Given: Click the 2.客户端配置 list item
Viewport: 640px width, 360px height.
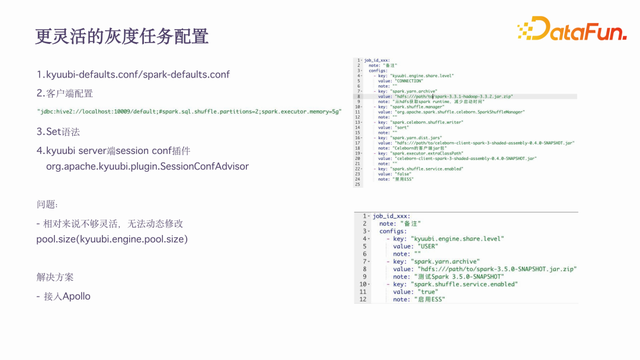Looking at the screenshot, I should coord(64,93).
